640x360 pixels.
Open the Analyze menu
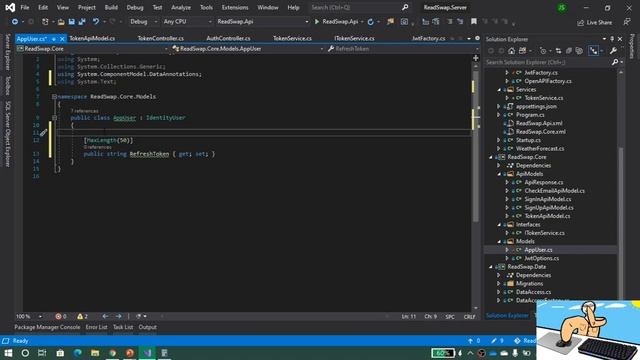pos(181,7)
